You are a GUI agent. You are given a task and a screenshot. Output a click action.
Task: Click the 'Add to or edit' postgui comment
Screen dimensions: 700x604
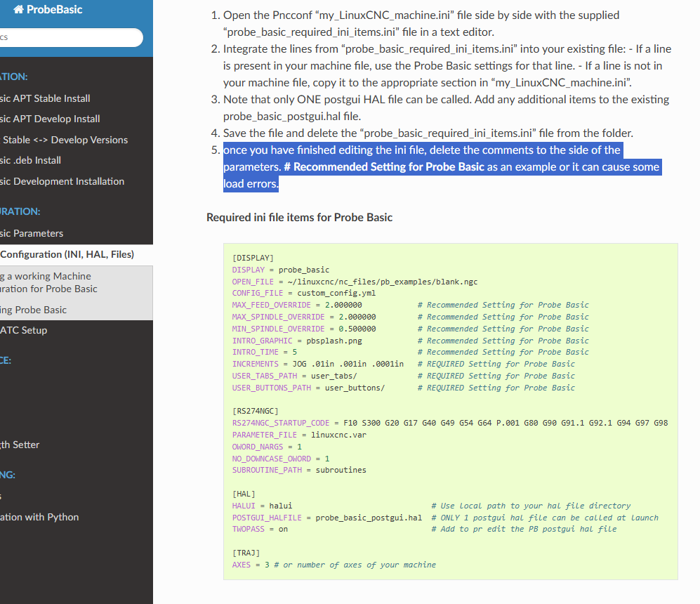[524, 529]
